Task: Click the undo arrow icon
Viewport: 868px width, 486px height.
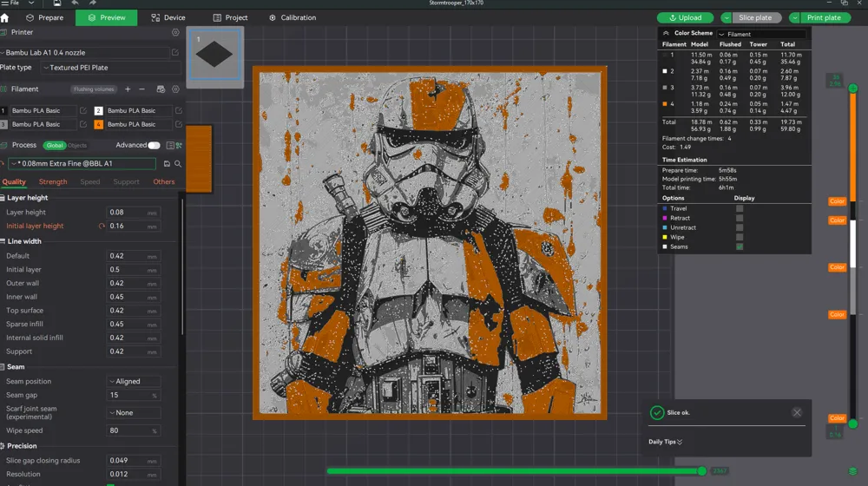Action: (x=75, y=3)
